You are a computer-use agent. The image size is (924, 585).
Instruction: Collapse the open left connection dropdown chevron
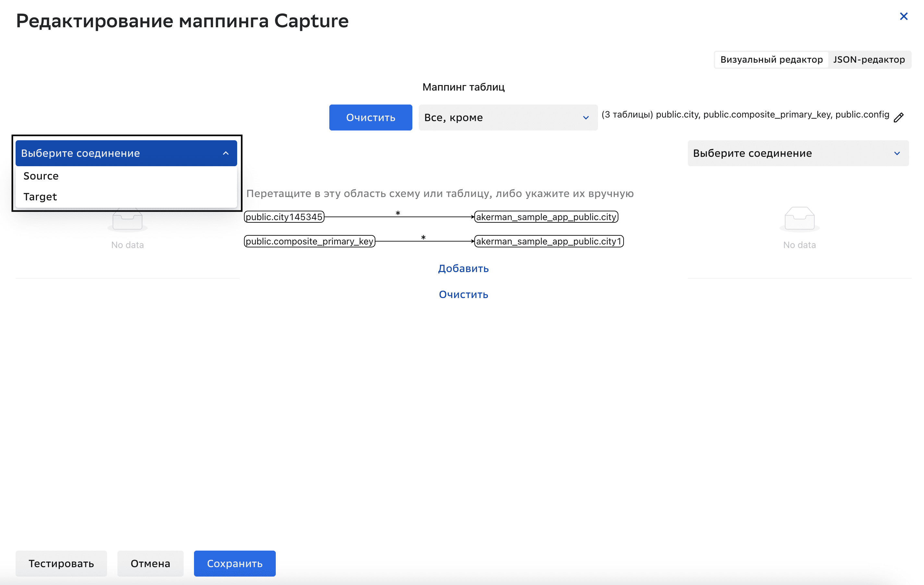point(225,153)
